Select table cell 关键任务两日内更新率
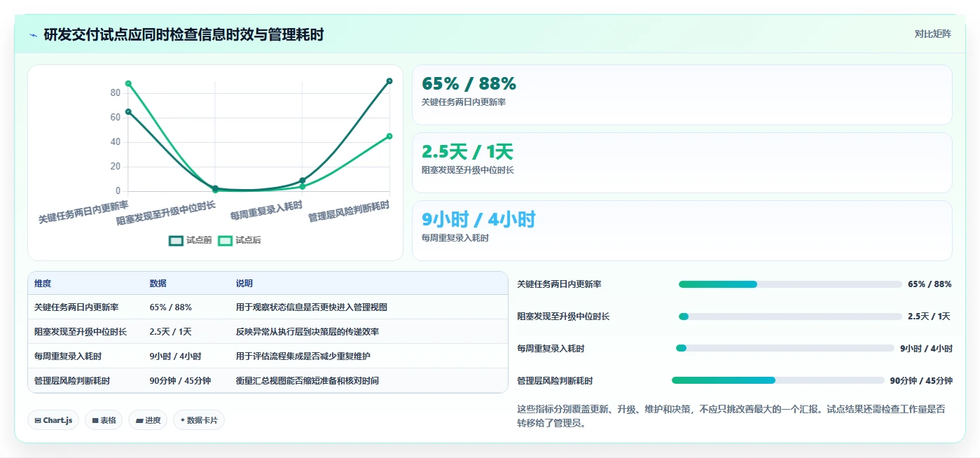 pos(76,307)
